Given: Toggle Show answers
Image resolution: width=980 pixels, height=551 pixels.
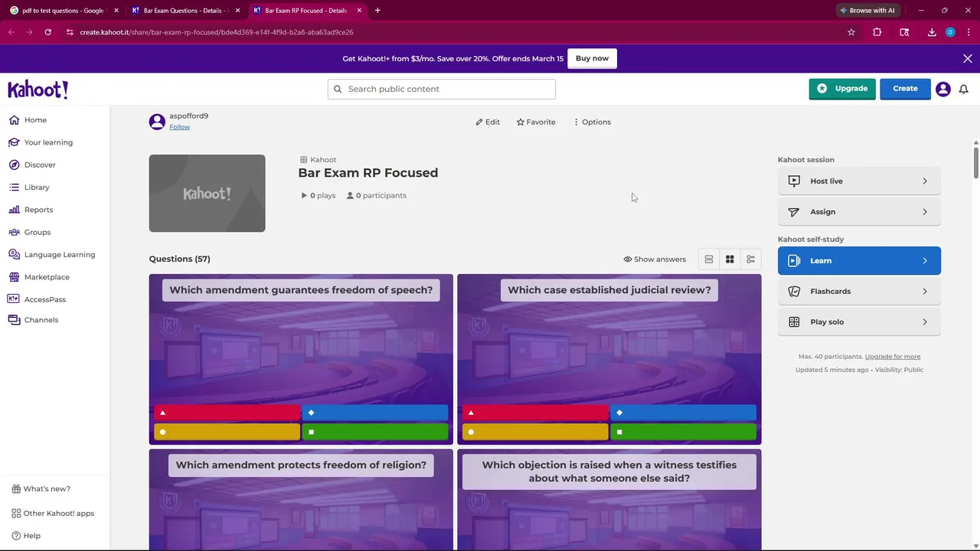Looking at the screenshot, I should tap(655, 259).
